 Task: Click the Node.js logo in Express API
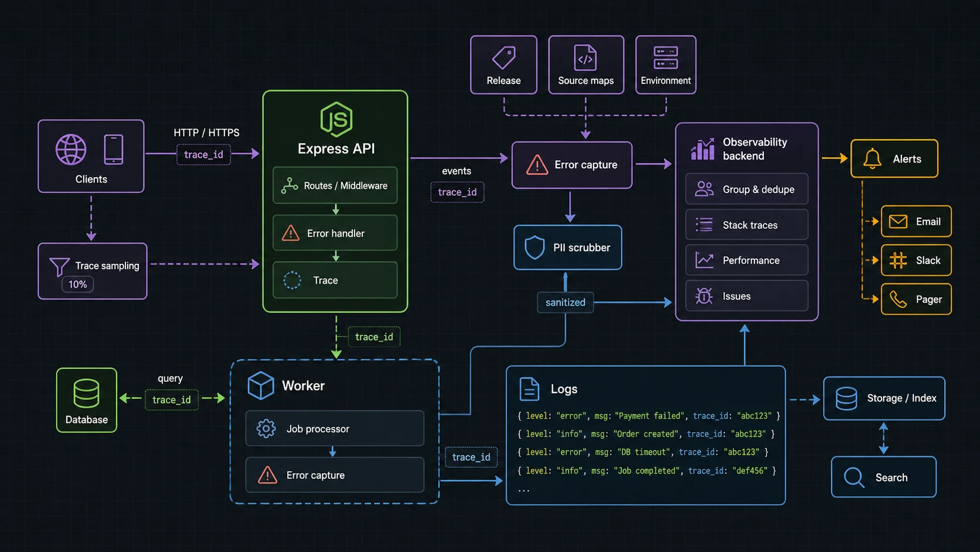tap(336, 119)
